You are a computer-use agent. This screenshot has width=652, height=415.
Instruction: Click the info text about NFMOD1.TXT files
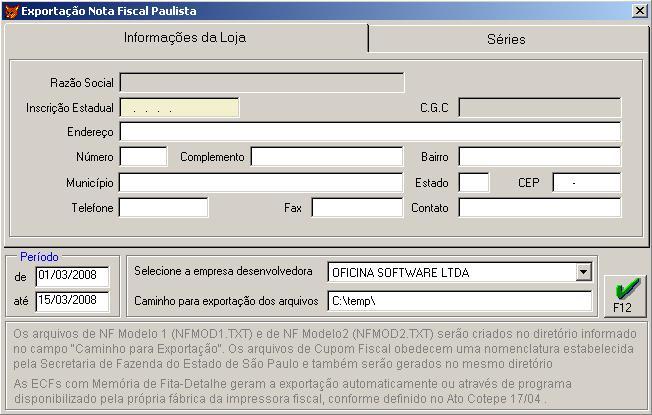click(x=325, y=348)
